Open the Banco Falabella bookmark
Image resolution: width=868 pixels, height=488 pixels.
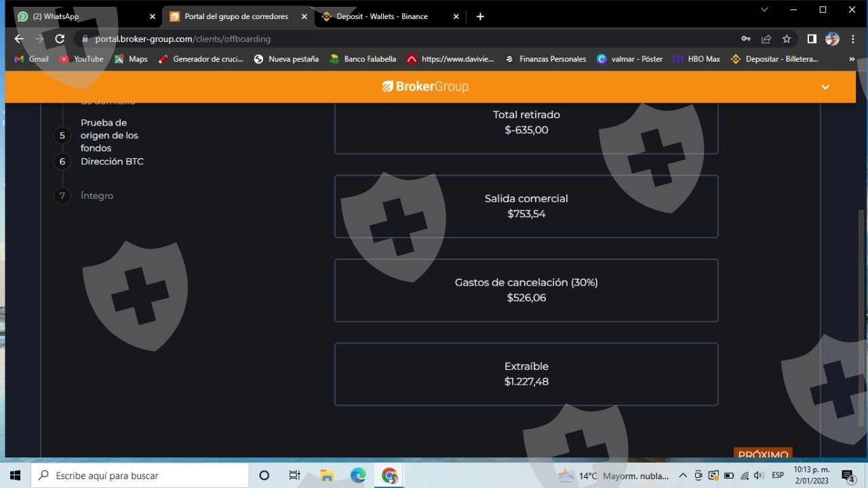[363, 59]
